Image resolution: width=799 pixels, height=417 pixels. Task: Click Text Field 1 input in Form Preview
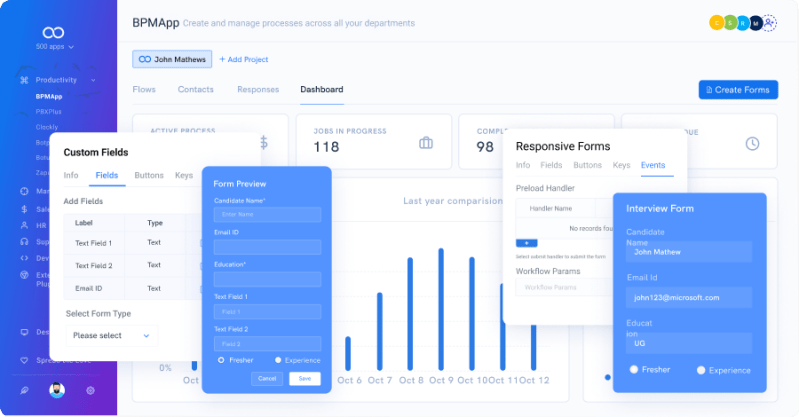(268, 311)
